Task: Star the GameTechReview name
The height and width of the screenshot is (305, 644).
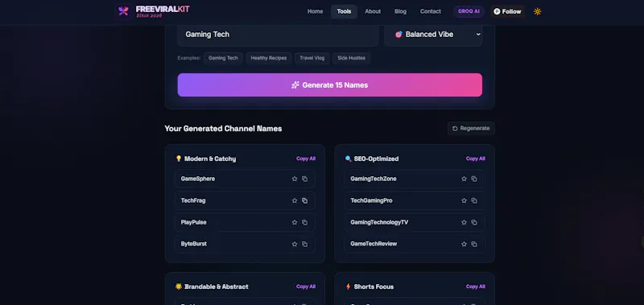Action: tap(464, 245)
